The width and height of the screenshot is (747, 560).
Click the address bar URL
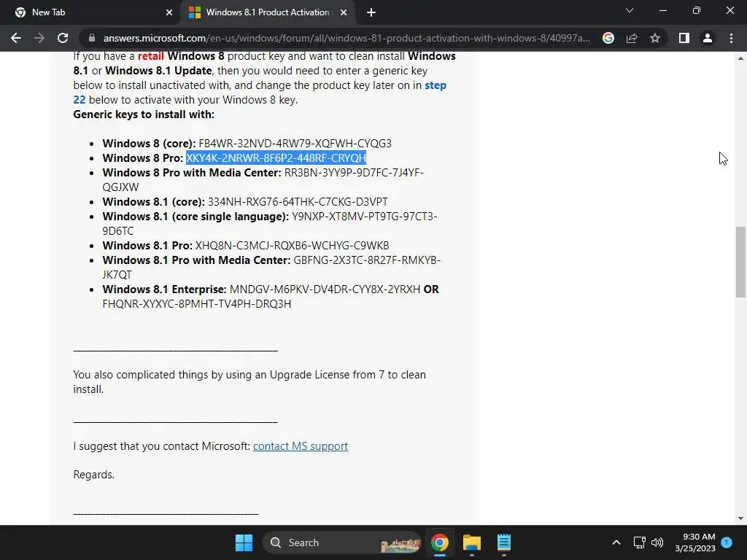(347, 38)
